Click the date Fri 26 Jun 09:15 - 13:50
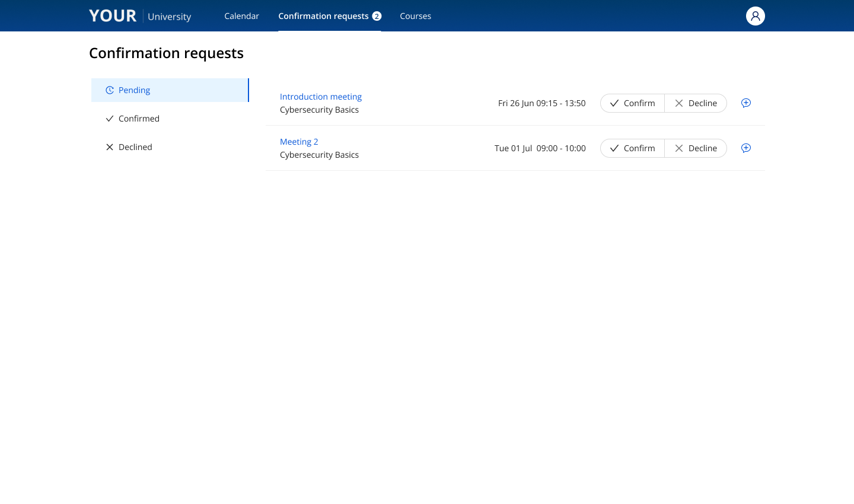Viewport: 854px width, 504px height. coord(542,103)
